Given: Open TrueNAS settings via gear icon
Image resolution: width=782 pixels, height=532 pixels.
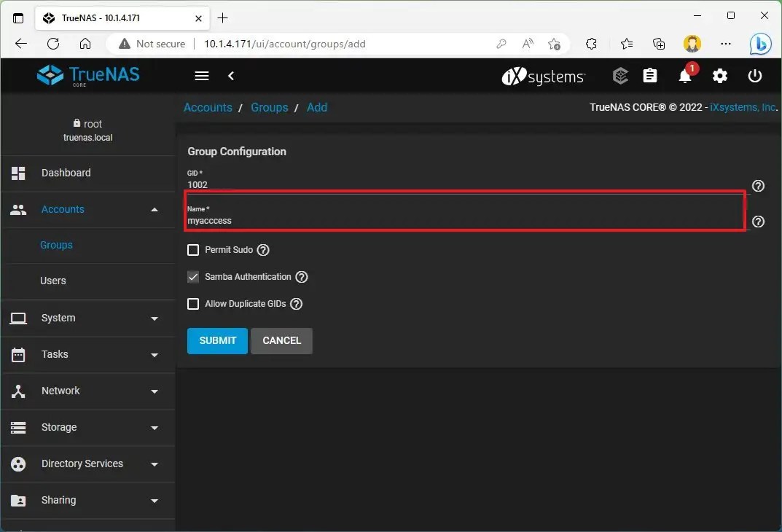Looking at the screenshot, I should 720,76.
